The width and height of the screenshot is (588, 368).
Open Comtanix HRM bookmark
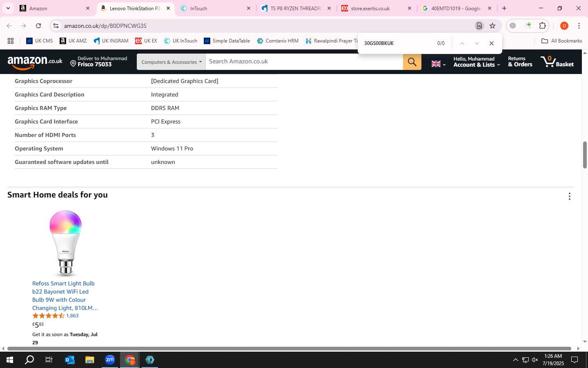point(278,41)
